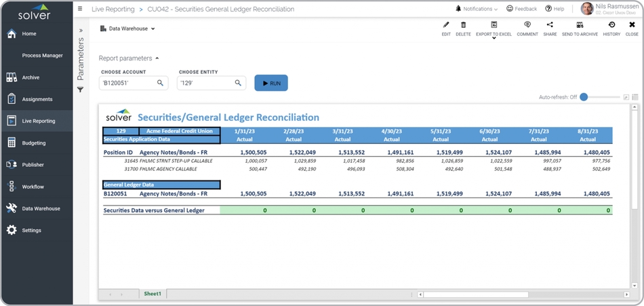Open the Data Warehouse dropdown
Viewport: 644px width, 306px height.
coord(127,28)
